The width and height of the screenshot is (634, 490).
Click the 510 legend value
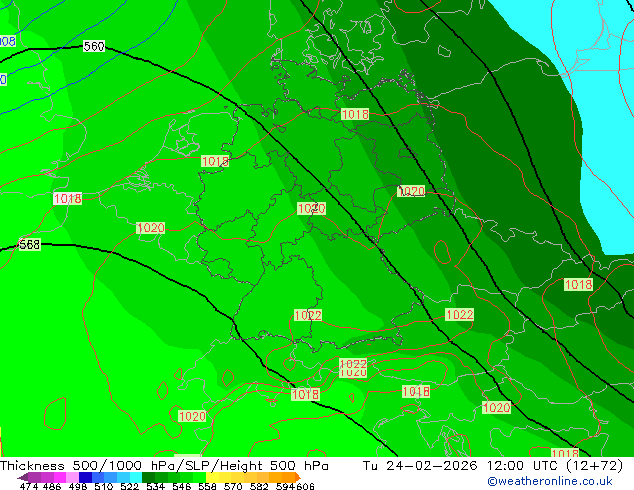pos(104,486)
